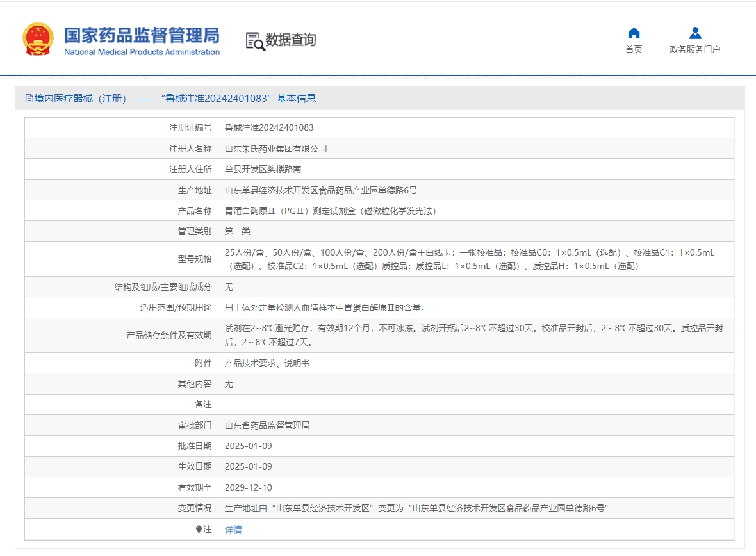Screen dimensions: 756x556
Task: Select the 首页 home icon
Action: (634, 33)
